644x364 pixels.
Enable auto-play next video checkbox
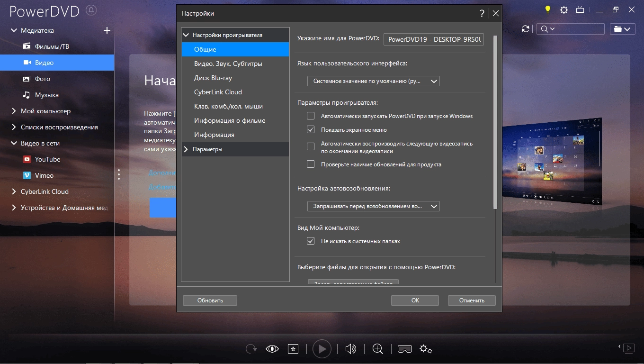click(311, 146)
